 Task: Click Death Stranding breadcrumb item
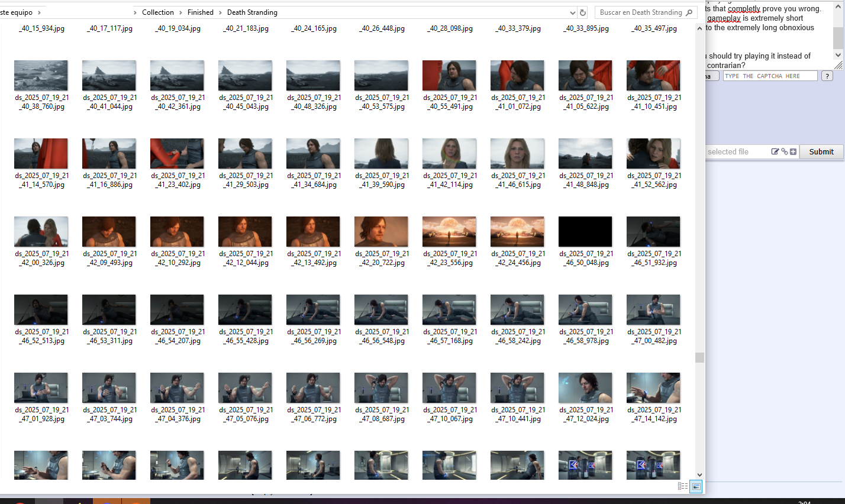pyautogui.click(x=252, y=12)
